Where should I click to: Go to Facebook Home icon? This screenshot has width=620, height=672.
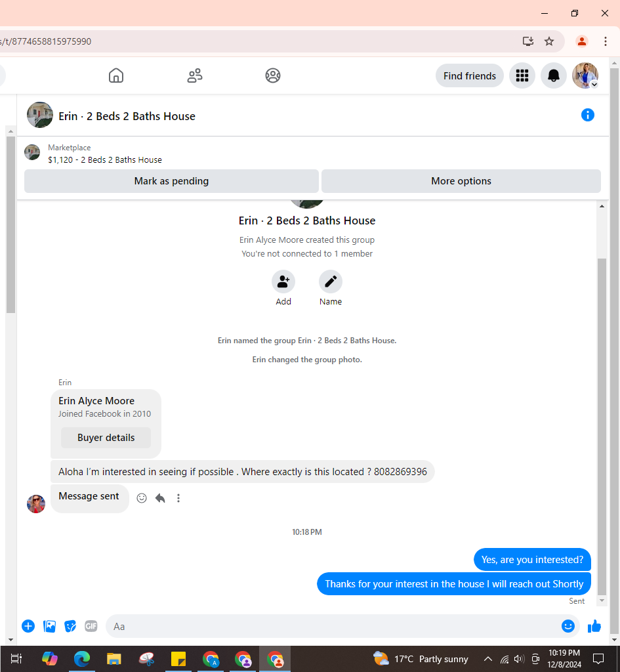pos(115,75)
